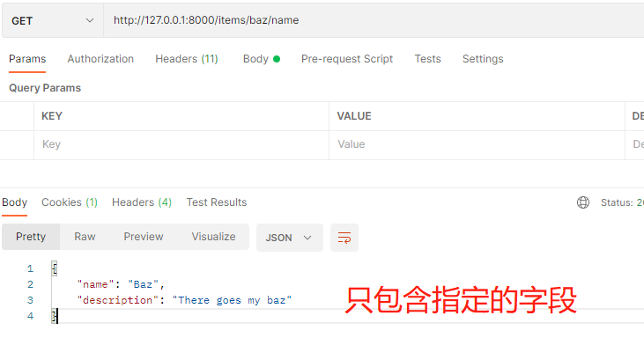Open the request Body tab with green dot
644x345 pixels.
tap(262, 59)
